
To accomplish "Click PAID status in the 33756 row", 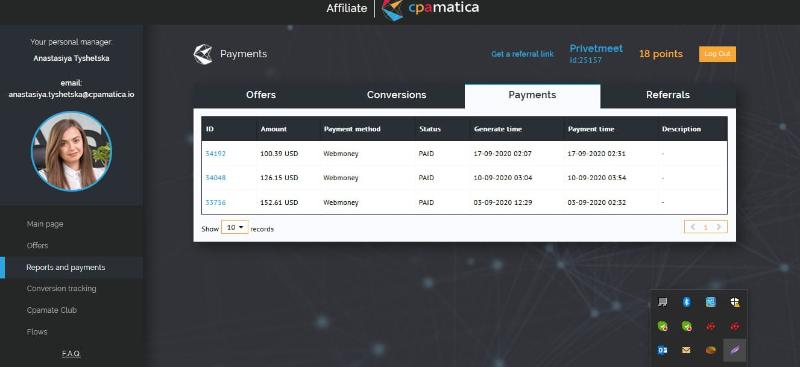I will pos(426,203).
